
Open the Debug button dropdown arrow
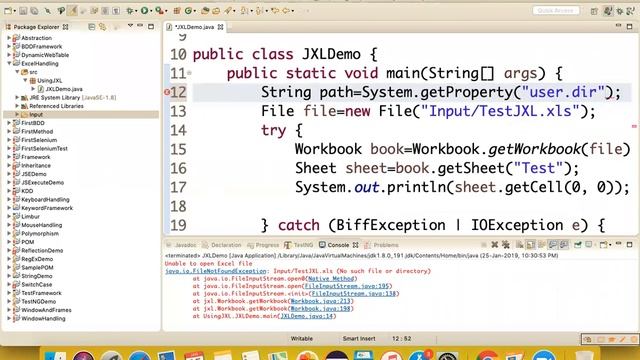click(x=136, y=11)
